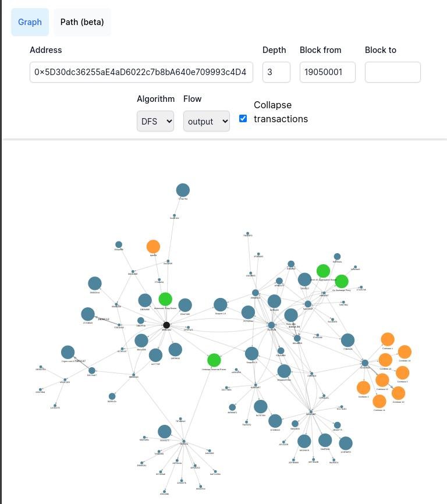This screenshot has width=447, height=504.
Task: Select the 0x Exchange Proxy node
Action: tap(342, 282)
